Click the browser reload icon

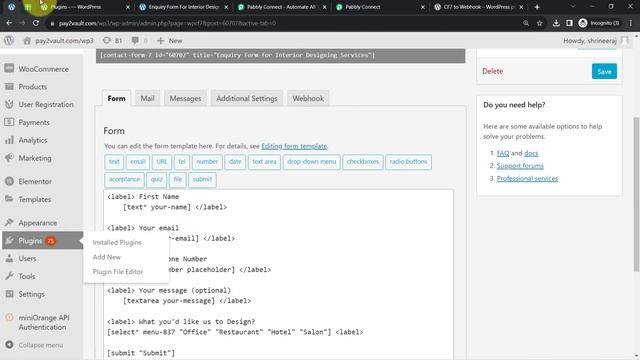click(x=36, y=23)
